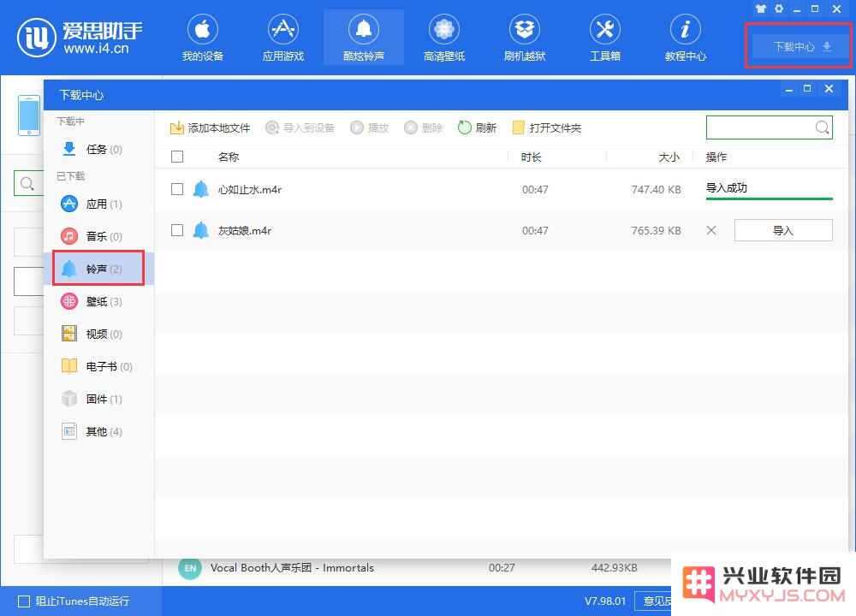Click 播放 toolbar button
The width and height of the screenshot is (856, 616).
pos(369,127)
